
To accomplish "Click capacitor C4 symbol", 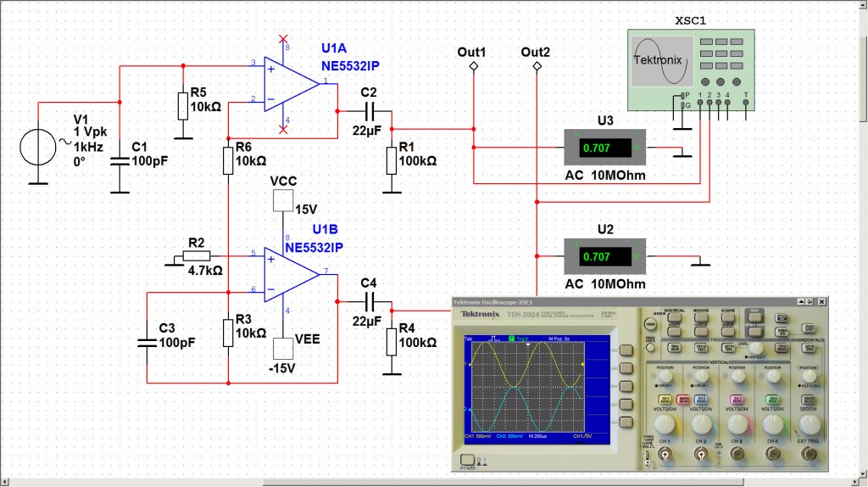I will click(x=370, y=301).
